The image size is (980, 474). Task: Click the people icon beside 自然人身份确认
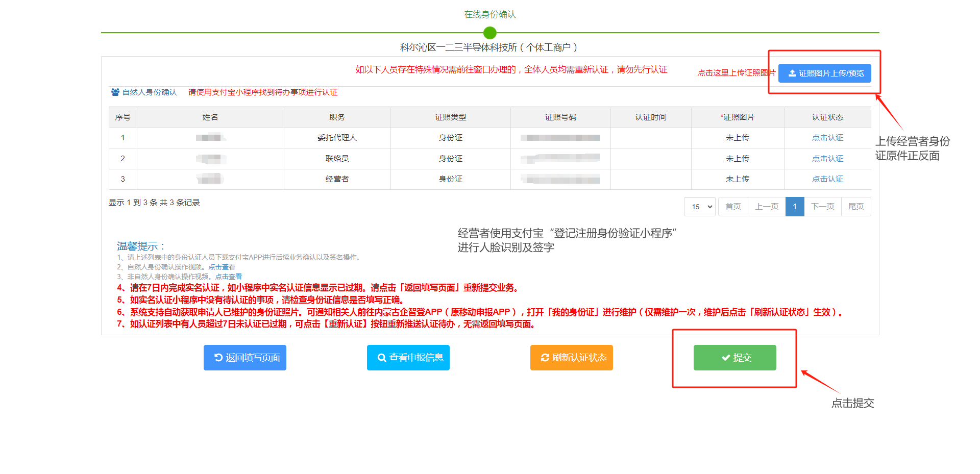point(115,92)
